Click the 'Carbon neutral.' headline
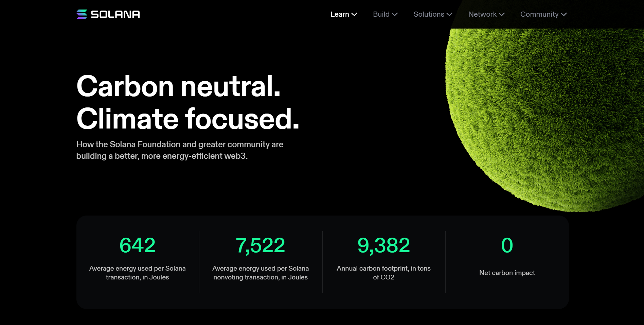 point(179,86)
